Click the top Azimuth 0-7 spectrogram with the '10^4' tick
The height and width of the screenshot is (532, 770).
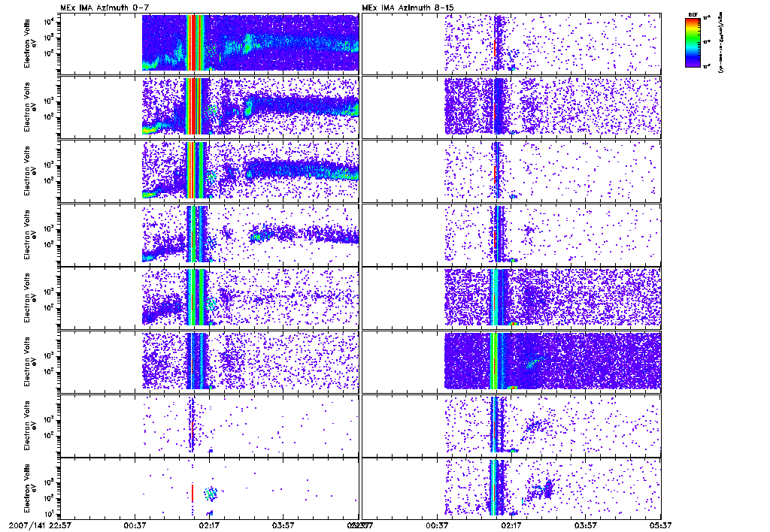(209, 43)
